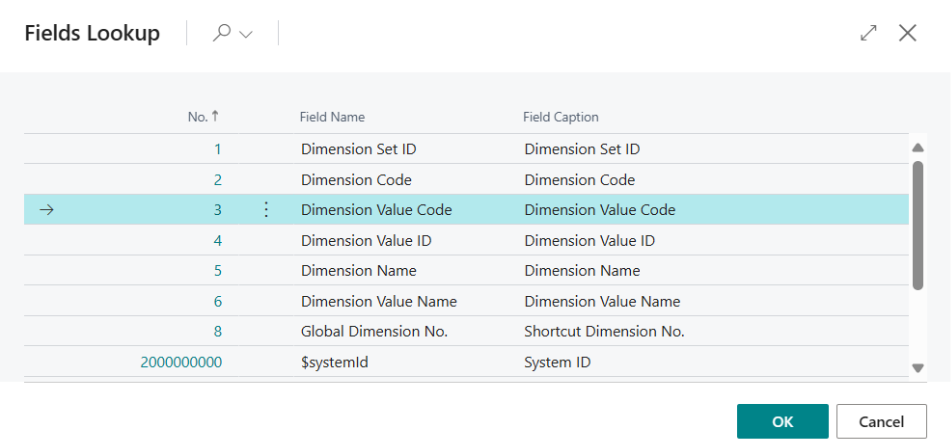Screen dimensions: 951x441
Task: Click the Shortcut Dimension No. caption
Action: pos(604,332)
